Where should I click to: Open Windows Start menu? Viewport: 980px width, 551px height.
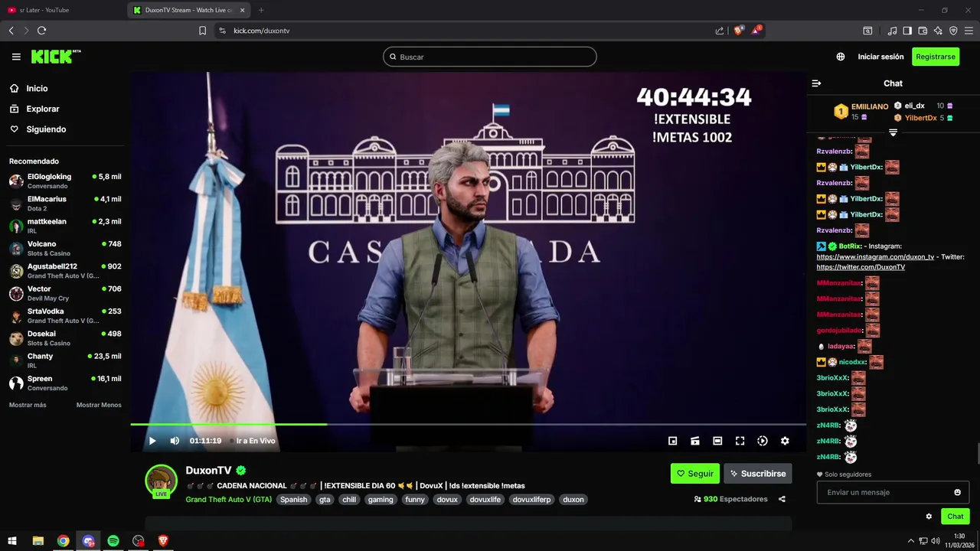pyautogui.click(x=12, y=541)
